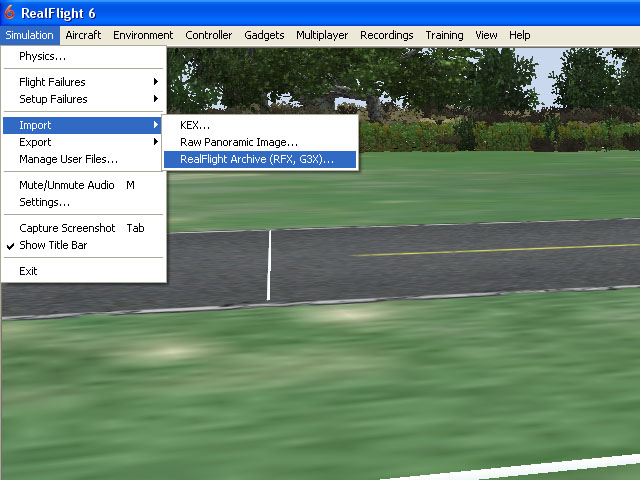Toggle the Show Title Bar checkmark
Image resolution: width=640 pixels, height=480 pixels.
click(x=83, y=245)
